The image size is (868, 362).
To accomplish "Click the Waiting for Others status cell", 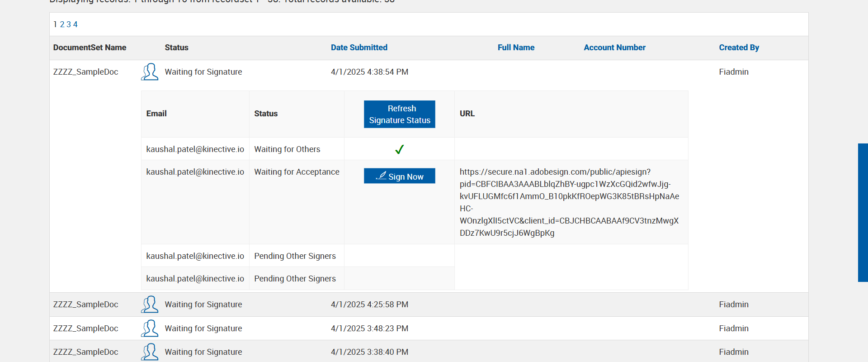I will pos(287,149).
